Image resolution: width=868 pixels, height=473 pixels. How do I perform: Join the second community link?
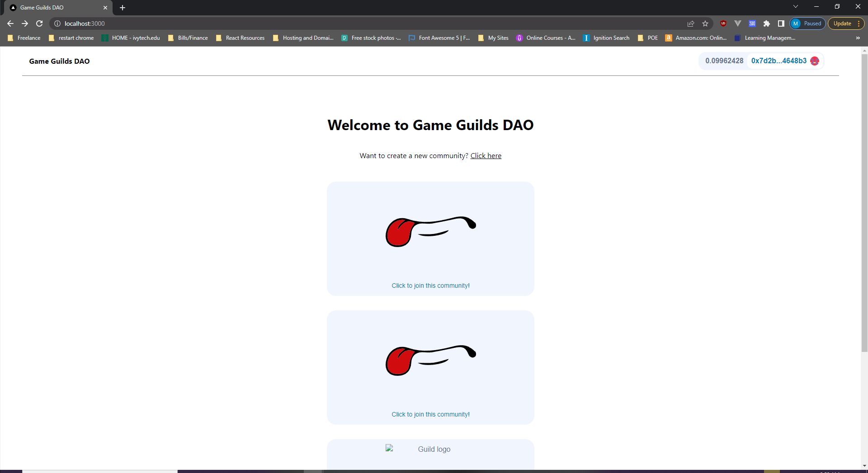coord(430,414)
